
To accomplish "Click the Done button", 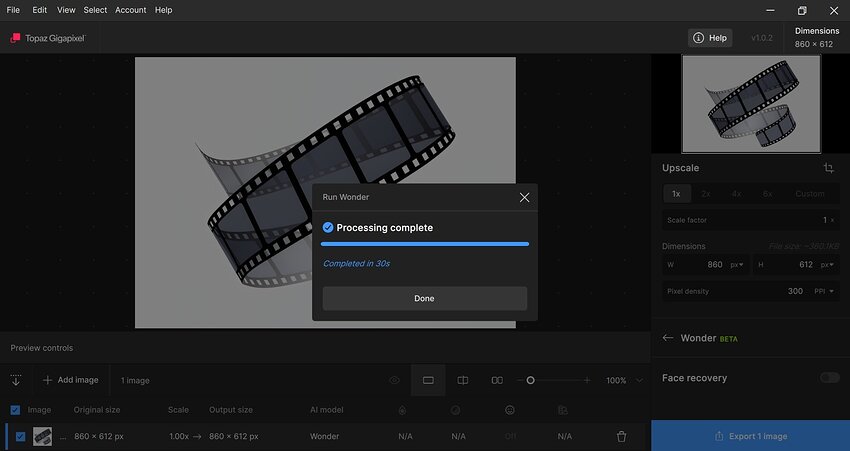I will pyautogui.click(x=424, y=298).
